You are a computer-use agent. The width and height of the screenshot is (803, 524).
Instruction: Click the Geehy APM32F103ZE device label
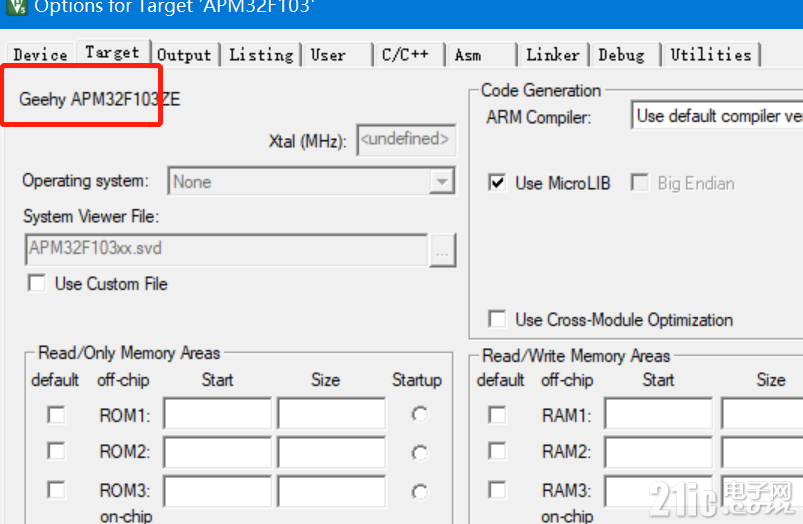[99, 99]
